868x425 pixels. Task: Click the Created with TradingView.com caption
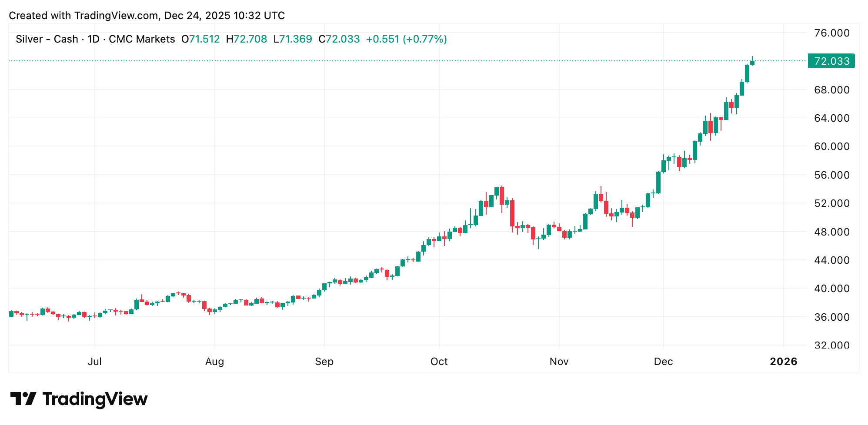tap(147, 16)
